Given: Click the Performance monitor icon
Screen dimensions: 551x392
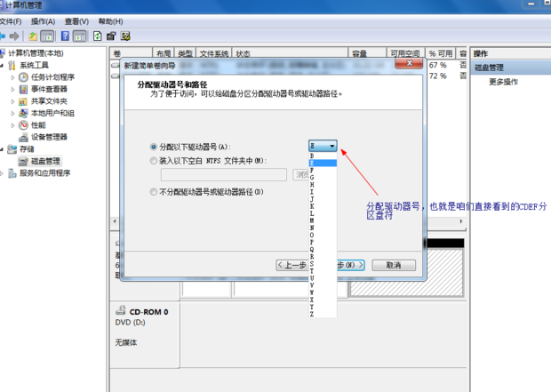Looking at the screenshot, I should pyautogui.click(x=24, y=125).
